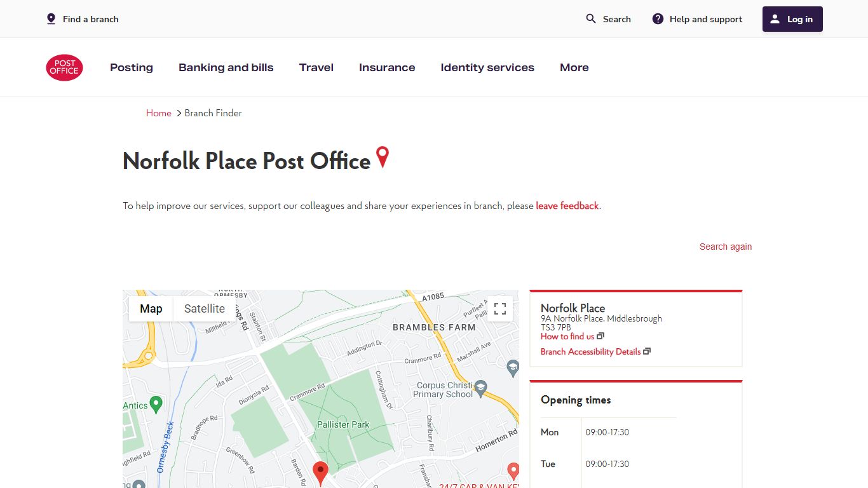Click the external link icon after How to find us
This screenshot has width=868, height=488.
[x=600, y=336]
